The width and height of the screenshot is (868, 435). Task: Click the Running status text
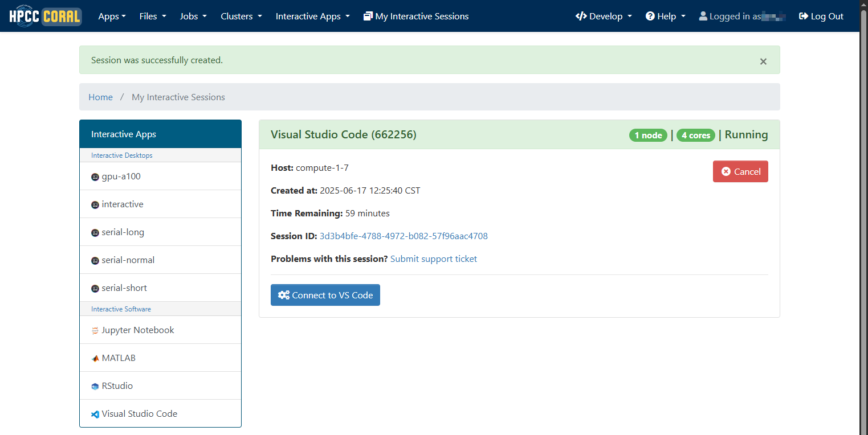click(746, 135)
